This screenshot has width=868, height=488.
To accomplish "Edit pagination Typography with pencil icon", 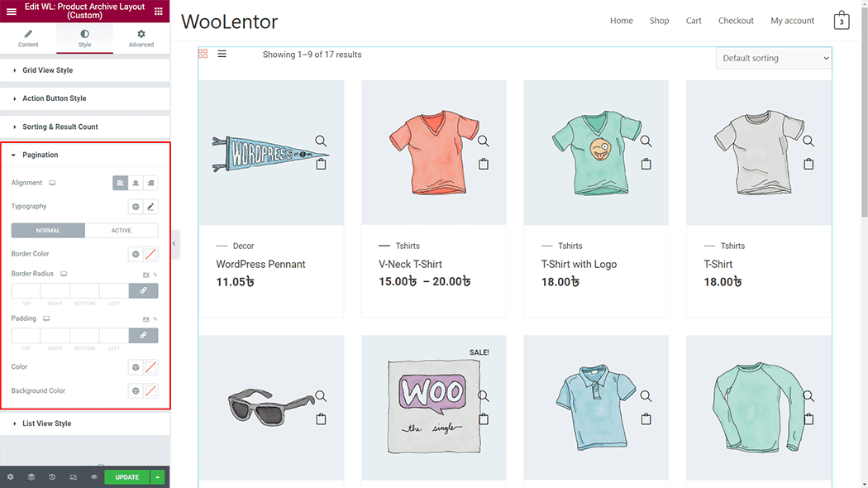I will pos(150,207).
